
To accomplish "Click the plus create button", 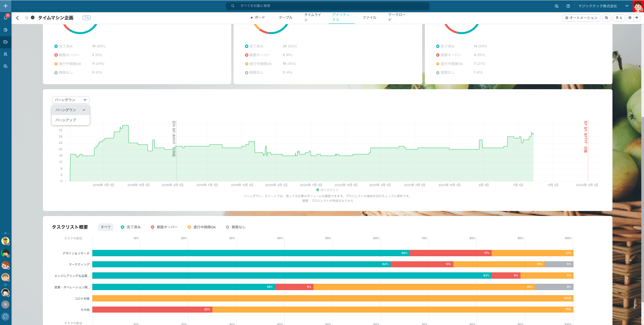I will coord(5,6).
